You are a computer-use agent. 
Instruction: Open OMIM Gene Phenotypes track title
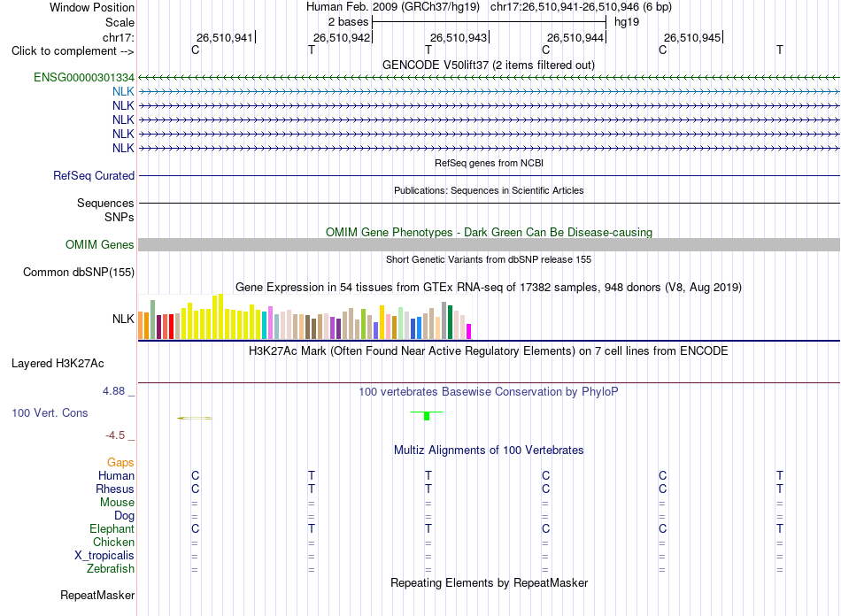489,232
